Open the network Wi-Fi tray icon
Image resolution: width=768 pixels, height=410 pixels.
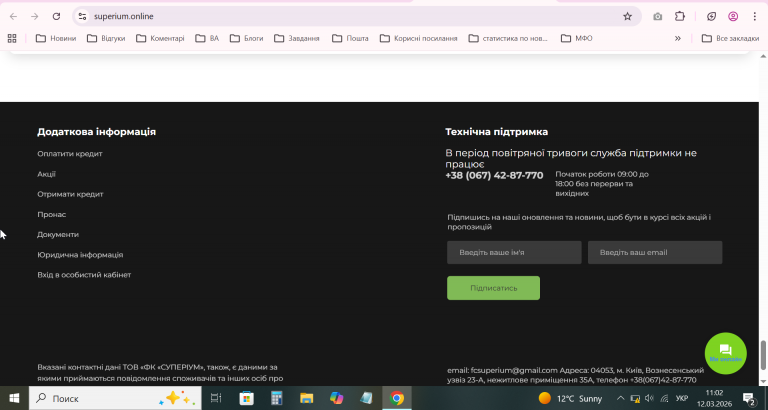(x=664, y=398)
